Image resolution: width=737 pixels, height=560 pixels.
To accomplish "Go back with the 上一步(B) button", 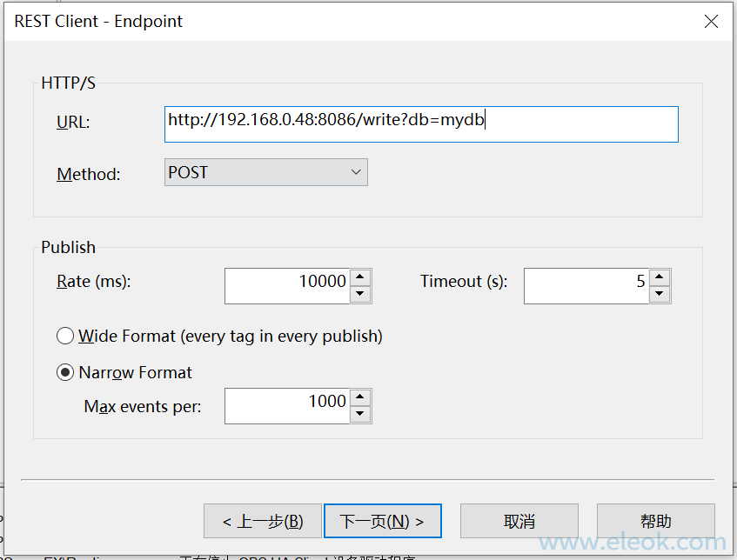I will 263,521.
